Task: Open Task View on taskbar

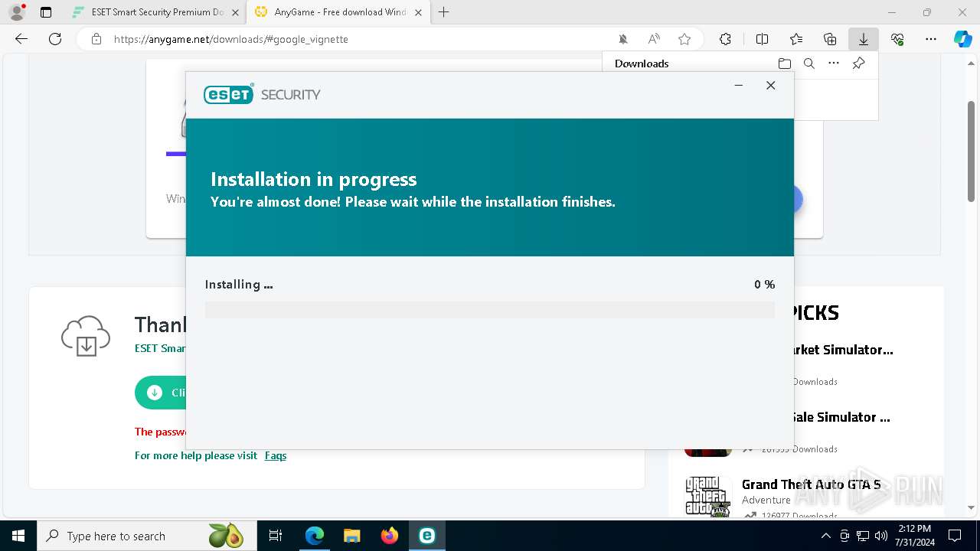Action: coord(276,536)
